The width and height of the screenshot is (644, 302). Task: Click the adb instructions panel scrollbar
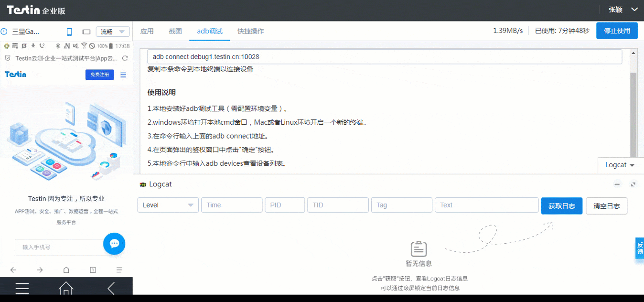(x=633, y=115)
